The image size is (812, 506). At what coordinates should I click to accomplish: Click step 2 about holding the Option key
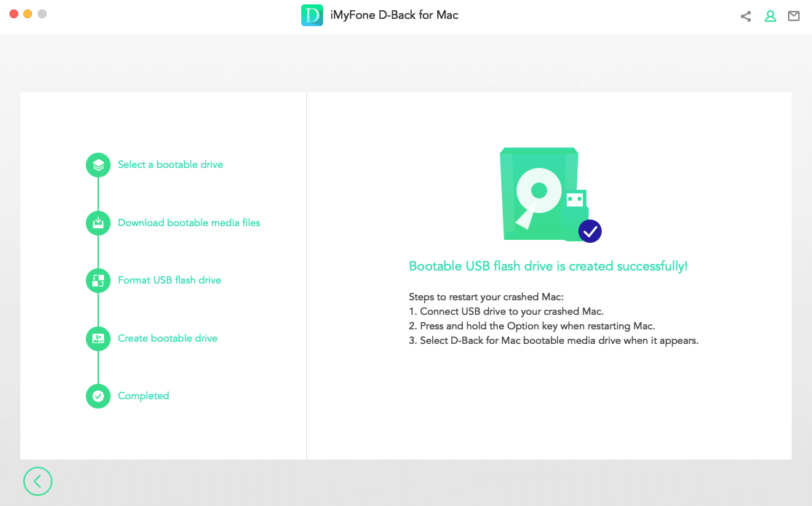[532, 326]
